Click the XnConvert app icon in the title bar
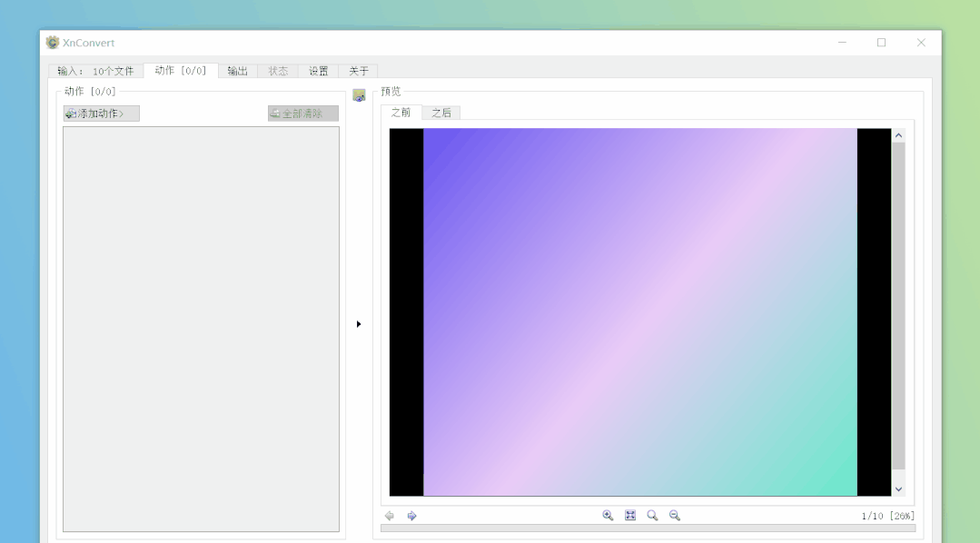980x543 pixels. (53, 43)
